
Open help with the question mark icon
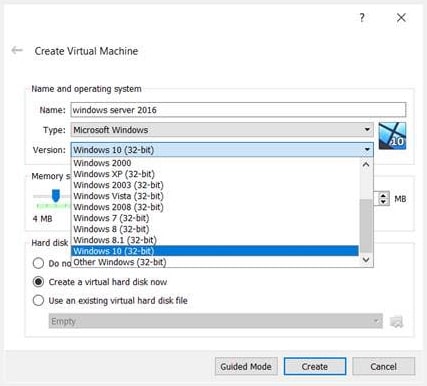362,18
